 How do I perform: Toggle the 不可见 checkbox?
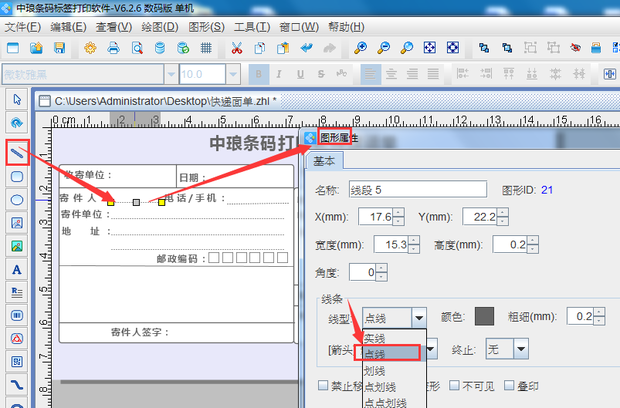click(x=456, y=385)
